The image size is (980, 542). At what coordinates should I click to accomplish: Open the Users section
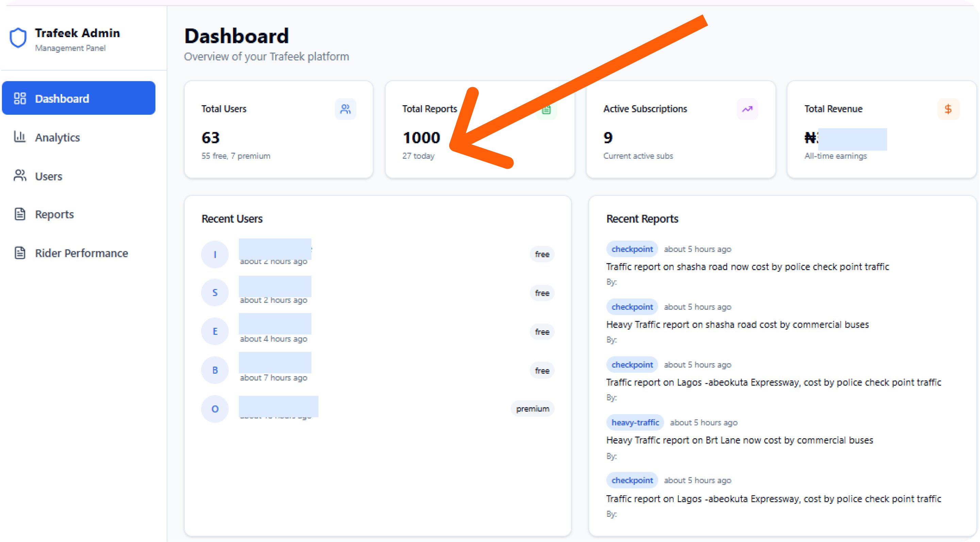click(x=49, y=176)
